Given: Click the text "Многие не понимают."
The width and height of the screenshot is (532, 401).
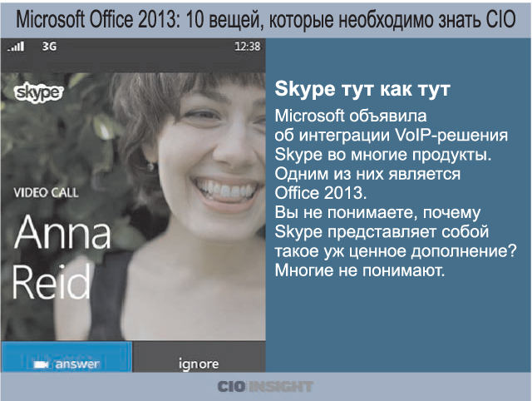Looking at the screenshot, I should click(x=360, y=270).
